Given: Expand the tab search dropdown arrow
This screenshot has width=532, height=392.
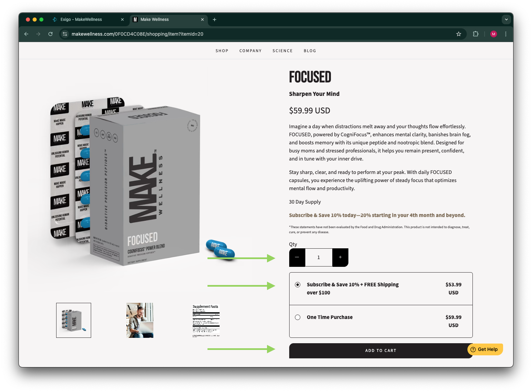Looking at the screenshot, I should [x=506, y=20].
